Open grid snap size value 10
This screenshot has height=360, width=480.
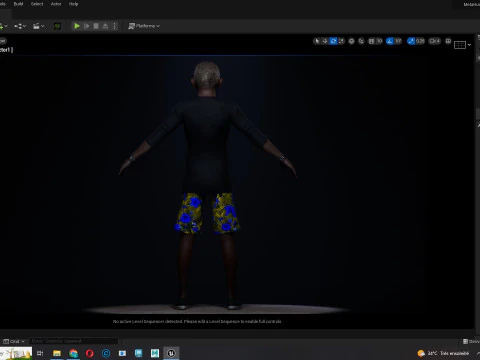point(379,41)
